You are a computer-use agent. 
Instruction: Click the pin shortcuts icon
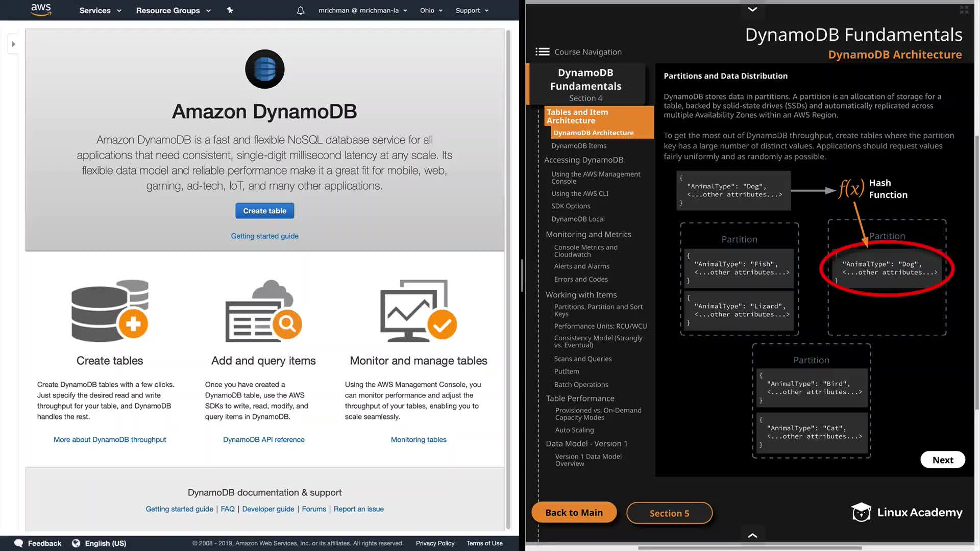230,10
